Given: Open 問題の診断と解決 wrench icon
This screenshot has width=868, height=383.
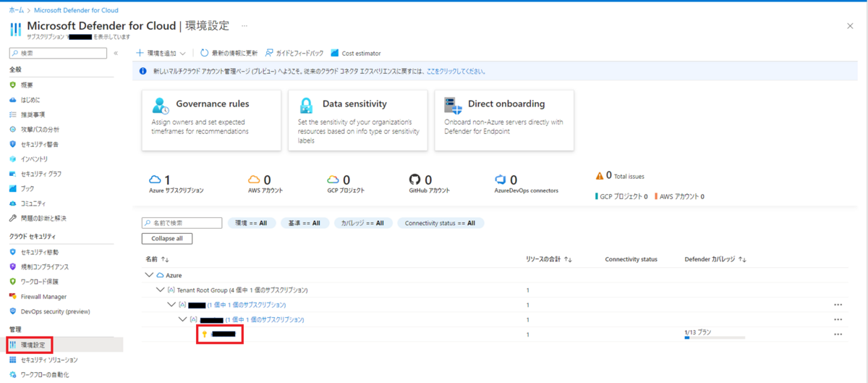Looking at the screenshot, I should (13, 218).
